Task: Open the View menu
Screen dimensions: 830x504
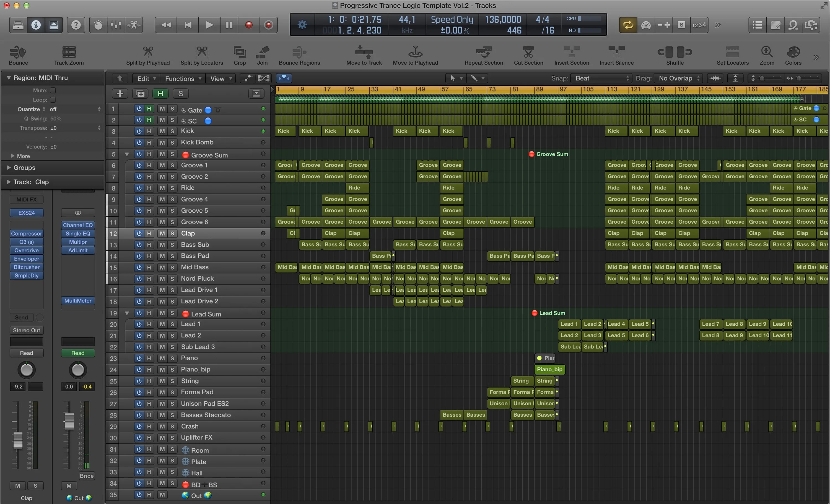Action: (221, 79)
